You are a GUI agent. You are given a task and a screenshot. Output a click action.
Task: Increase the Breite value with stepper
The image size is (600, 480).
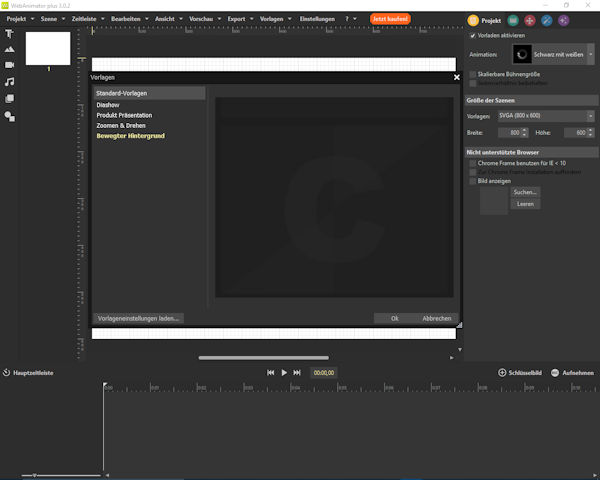pyautogui.click(x=525, y=130)
